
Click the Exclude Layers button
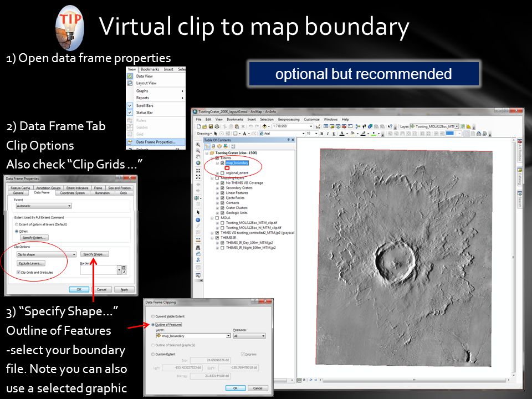tap(30, 263)
